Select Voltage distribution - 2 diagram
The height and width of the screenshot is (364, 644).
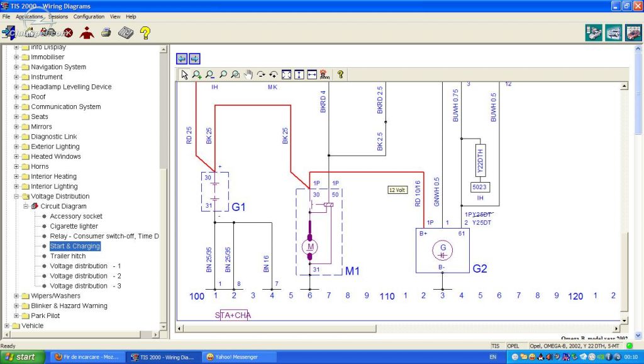(x=85, y=276)
